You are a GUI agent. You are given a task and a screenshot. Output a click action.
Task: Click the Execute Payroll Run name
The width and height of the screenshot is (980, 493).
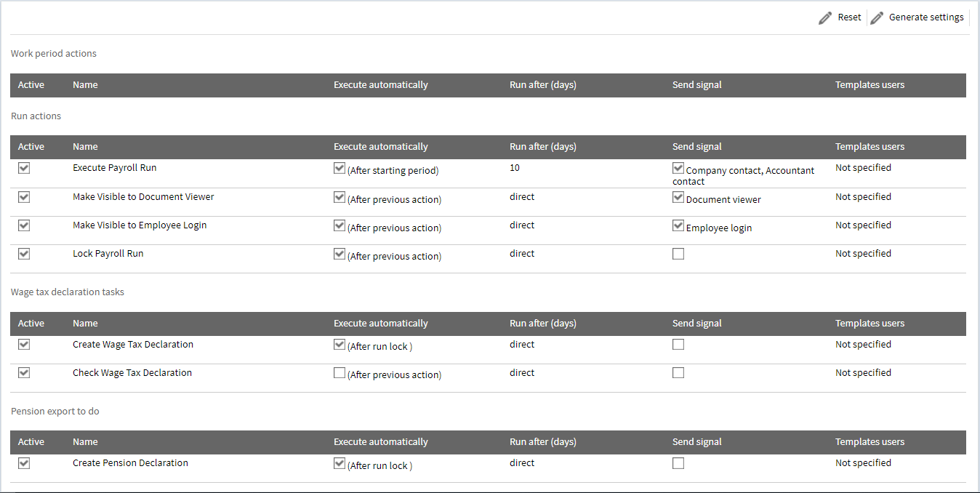[115, 168]
